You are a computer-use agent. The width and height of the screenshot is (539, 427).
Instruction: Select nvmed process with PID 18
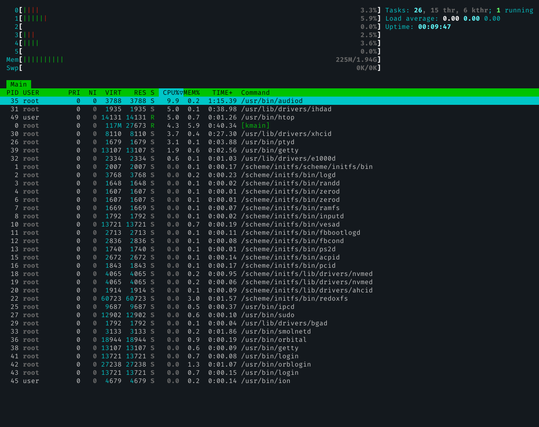[x=270, y=274]
